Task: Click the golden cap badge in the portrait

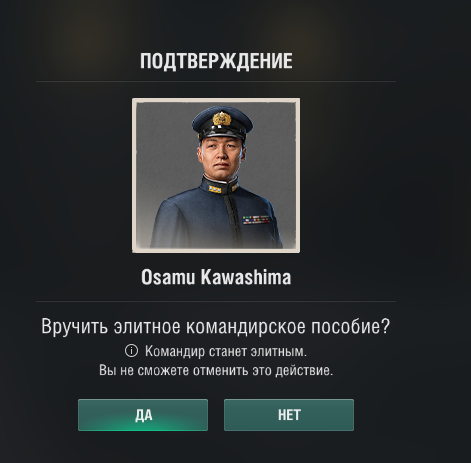Action: 222,119
